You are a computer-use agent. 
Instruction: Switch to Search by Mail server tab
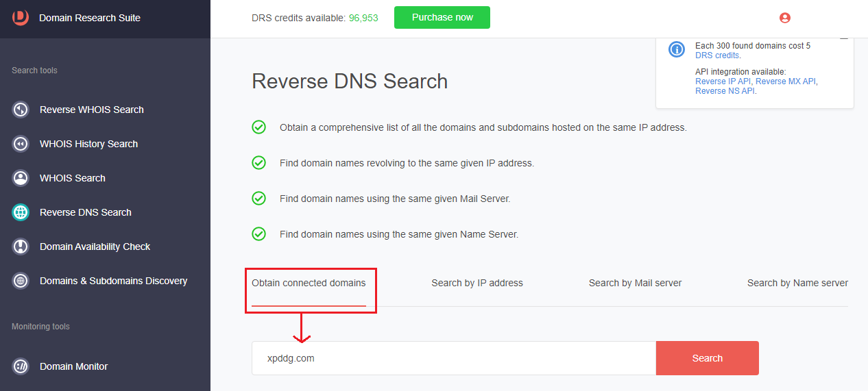click(635, 283)
